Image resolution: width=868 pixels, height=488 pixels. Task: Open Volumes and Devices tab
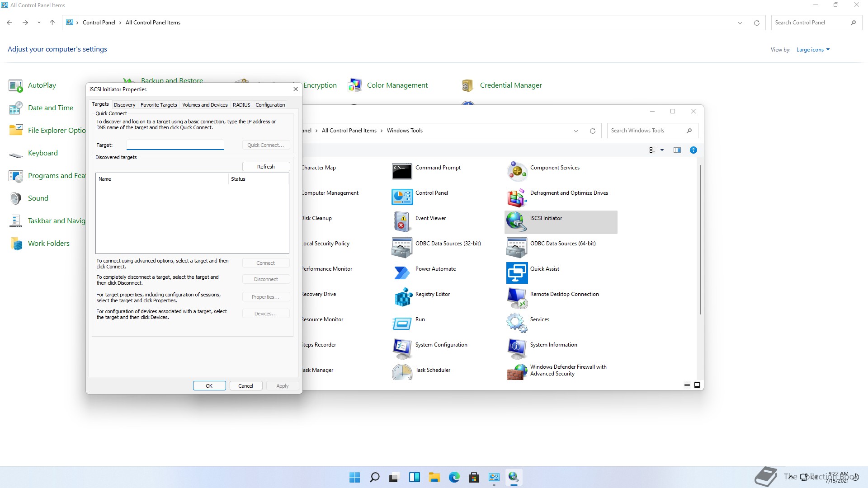(205, 105)
